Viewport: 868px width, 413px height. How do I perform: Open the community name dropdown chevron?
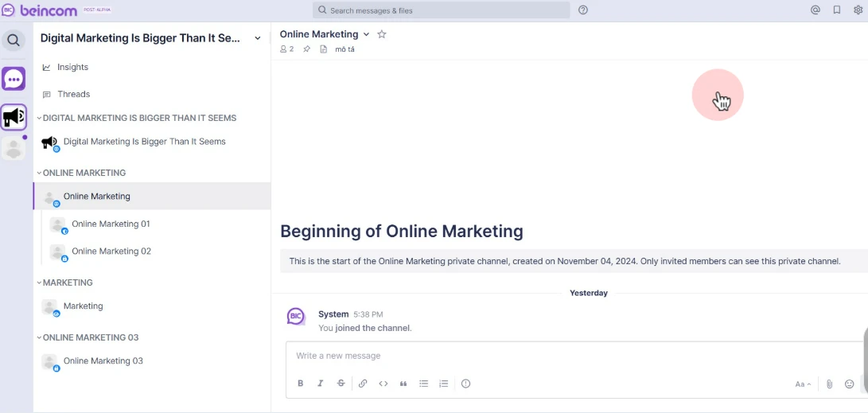[x=258, y=38]
